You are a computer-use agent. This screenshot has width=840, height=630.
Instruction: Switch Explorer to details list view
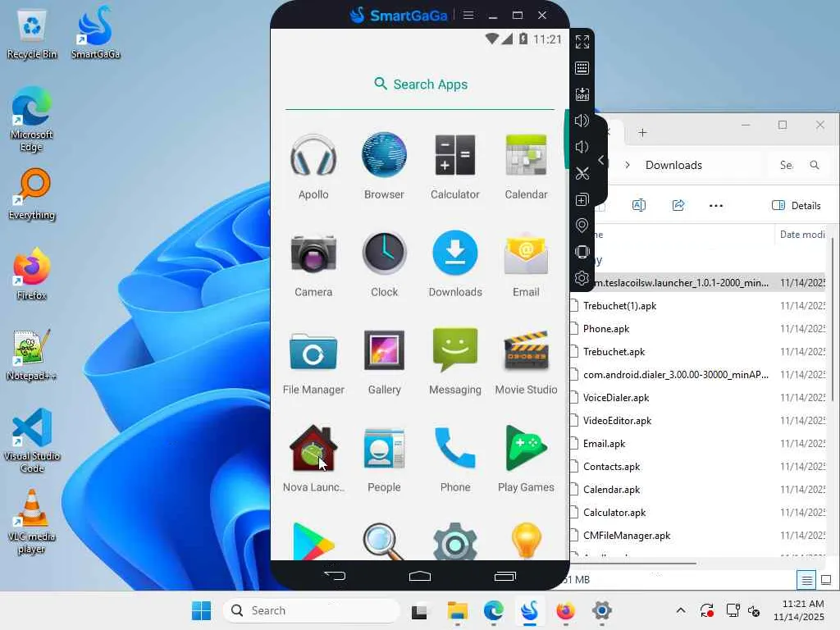pos(806,580)
